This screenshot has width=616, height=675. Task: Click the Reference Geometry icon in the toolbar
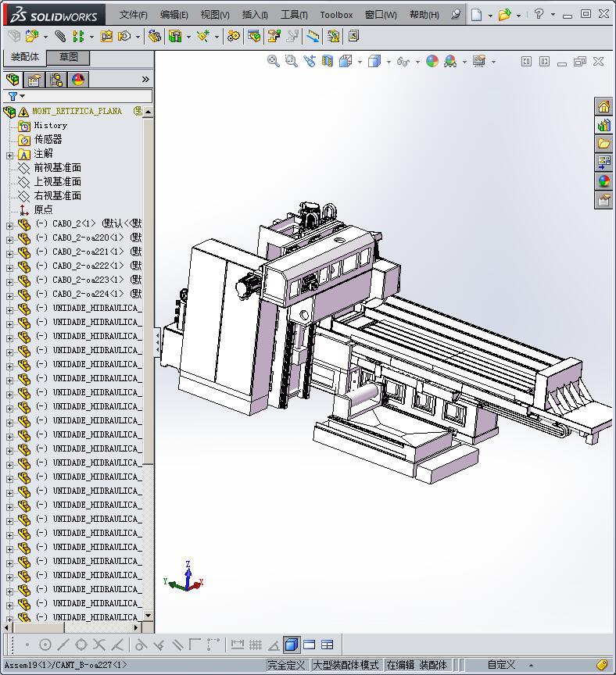tap(203, 36)
